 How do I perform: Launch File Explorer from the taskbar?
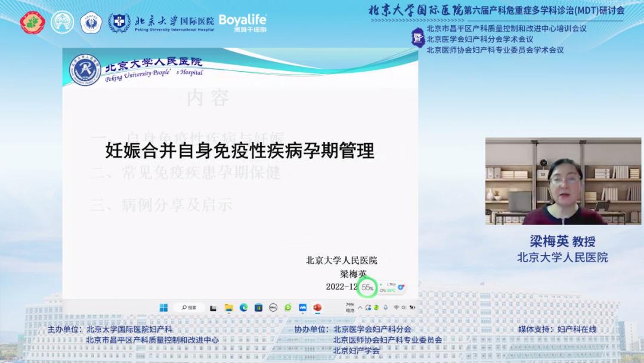[x=228, y=307]
